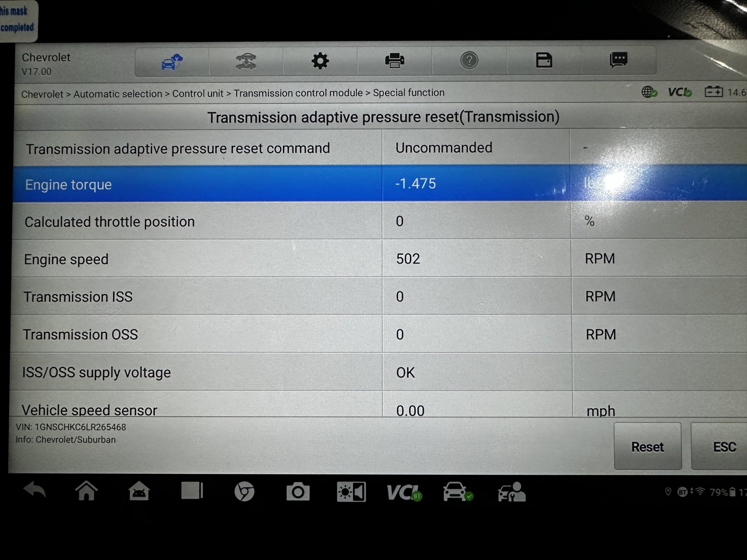The image size is (747, 560).
Task: Tap the Uncommanded value cell
Action: 476,147
